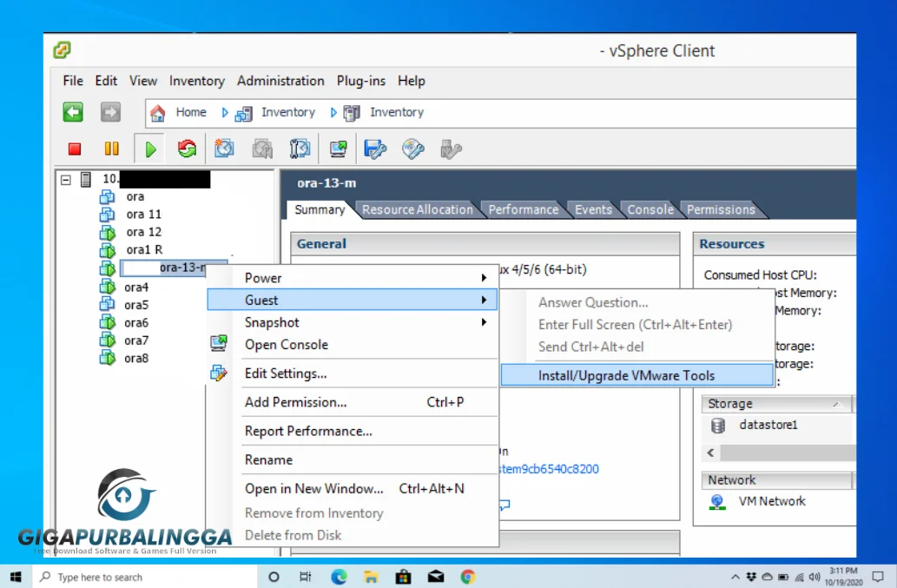Open Google Chrome from the taskbar

coord(468,577)
